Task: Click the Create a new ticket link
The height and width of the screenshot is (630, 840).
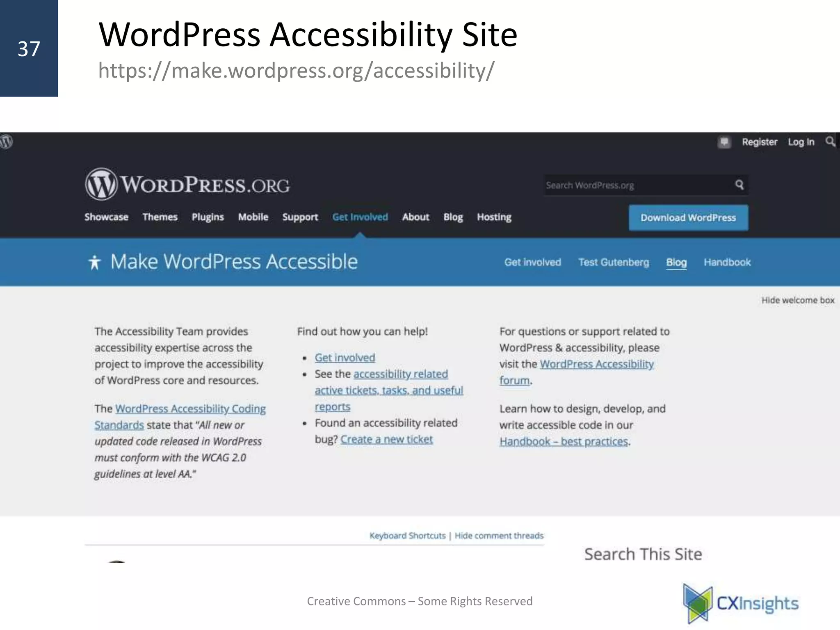Action: point(386,440)
